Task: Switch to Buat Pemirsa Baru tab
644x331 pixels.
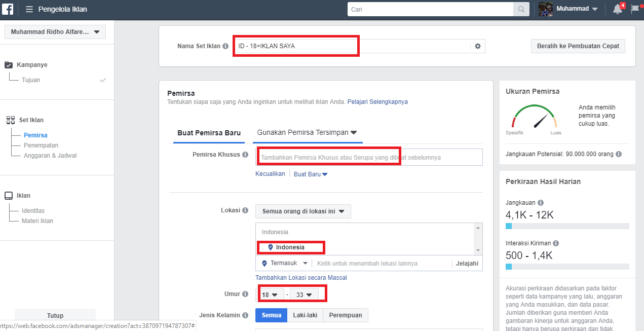Action: [x=209, y=133]
